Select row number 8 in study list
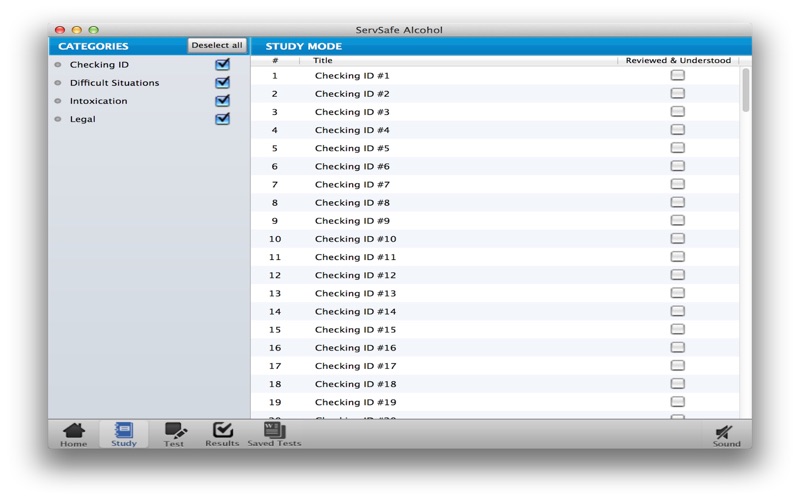The height and width of the screenshot is (500, 800). [495, 203]
